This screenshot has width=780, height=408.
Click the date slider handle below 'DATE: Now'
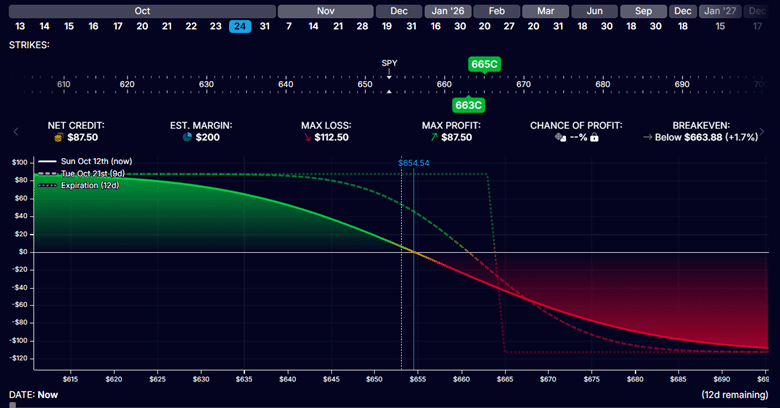13,405
